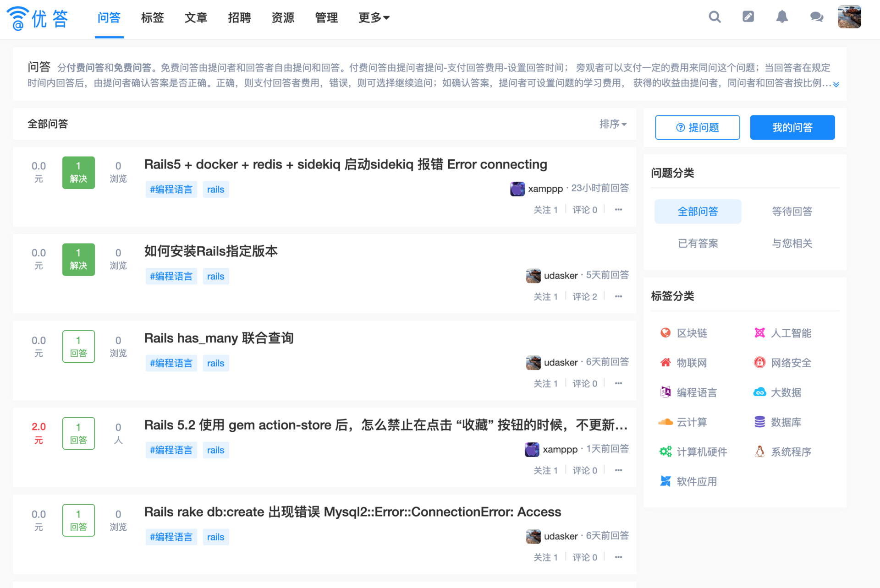880x588 pixels.
Task: Open the chat messages icon
Action: pos(816,17)
